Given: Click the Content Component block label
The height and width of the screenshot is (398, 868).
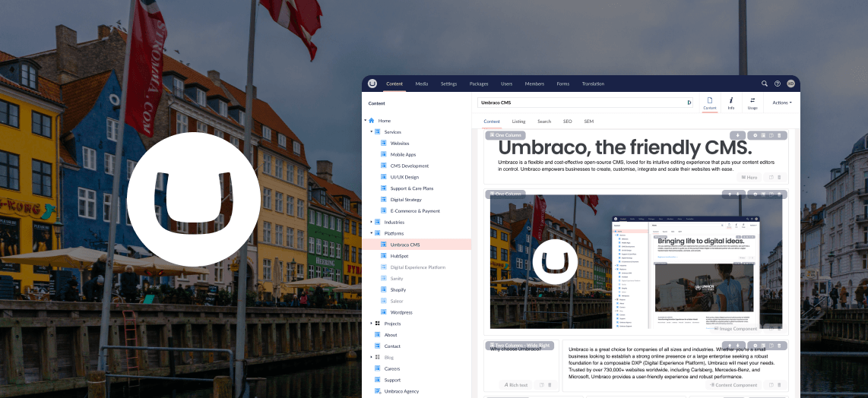Looking at the screenshot, I should pos(733,385).
